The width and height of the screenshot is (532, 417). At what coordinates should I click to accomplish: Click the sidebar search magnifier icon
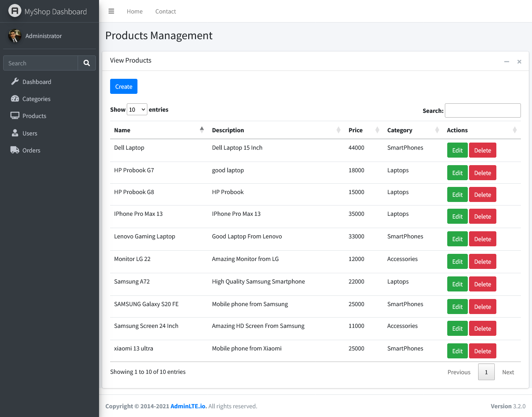point(87,63)
